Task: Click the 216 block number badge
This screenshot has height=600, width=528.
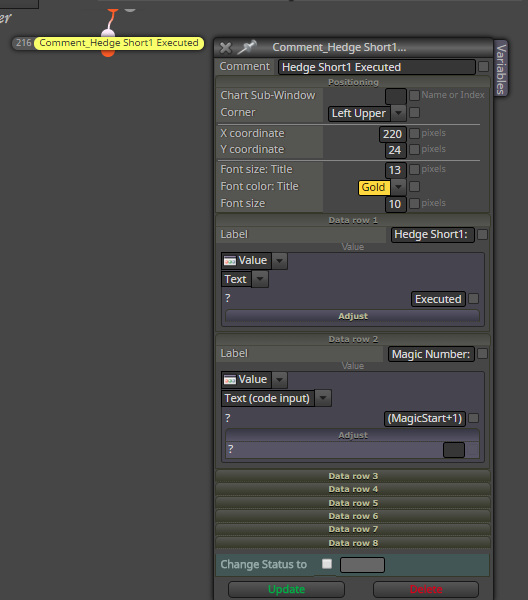Action: [x=23, y=43]
